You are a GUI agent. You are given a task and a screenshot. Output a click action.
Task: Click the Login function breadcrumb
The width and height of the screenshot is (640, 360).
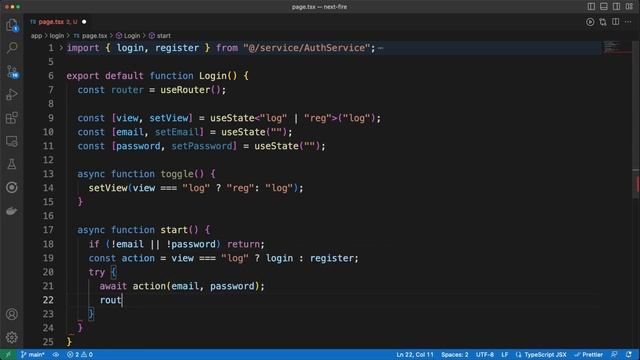[x=128, y=36]
